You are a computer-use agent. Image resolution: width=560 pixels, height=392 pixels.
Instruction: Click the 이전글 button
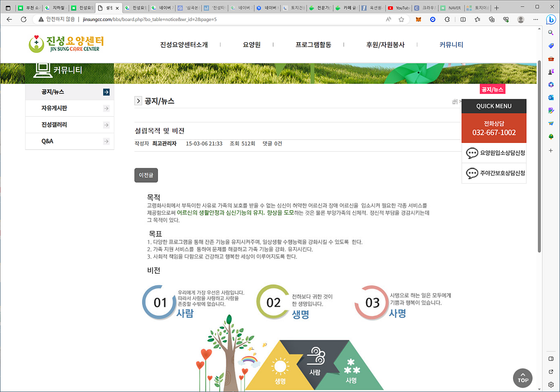point(146,175)
